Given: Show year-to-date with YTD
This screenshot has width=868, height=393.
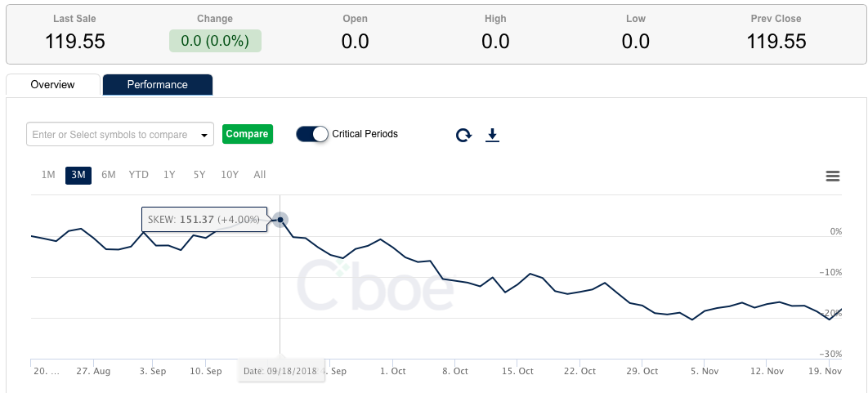Looking at the screenshot, I should 139,175.
